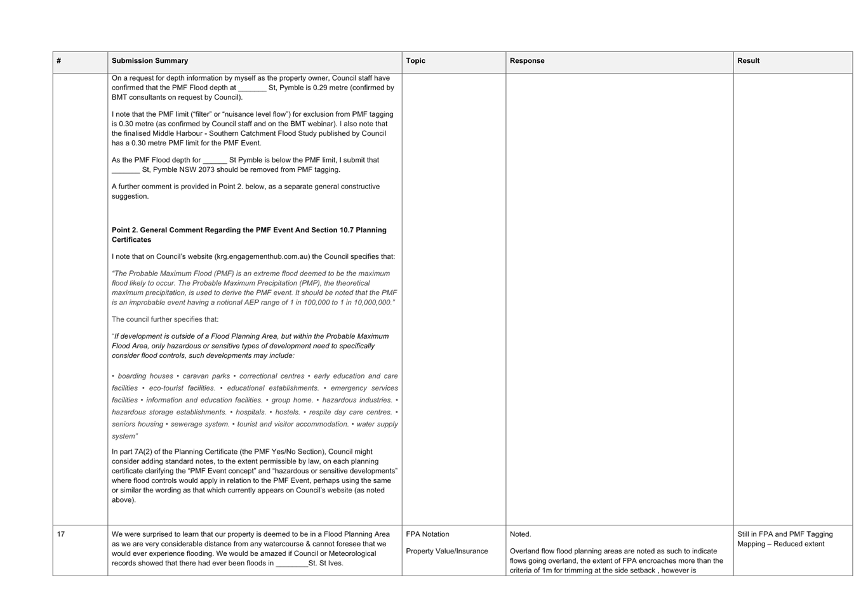This screenshot has height=613, width=868.
Task: Click the 'krg.engagementhub.com.au' website sentence
Action: [x=253, y=257]
